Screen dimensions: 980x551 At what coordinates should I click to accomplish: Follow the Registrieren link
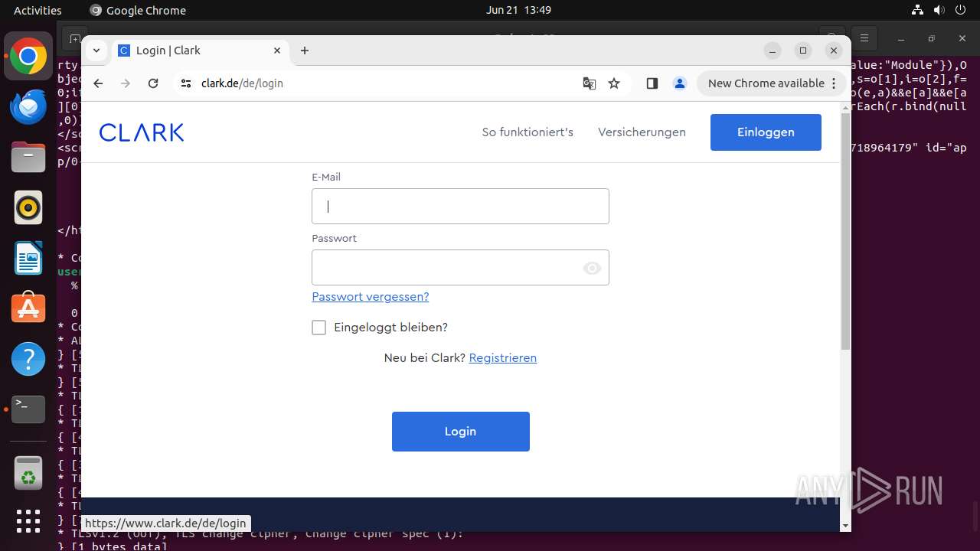pyautogui.click(x=502, y=358)
